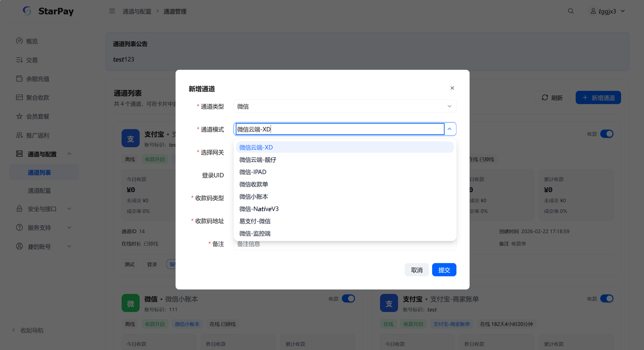Click the user avatar icon beside lggjx3
This screenshot has width=644, height=350.
593,11
